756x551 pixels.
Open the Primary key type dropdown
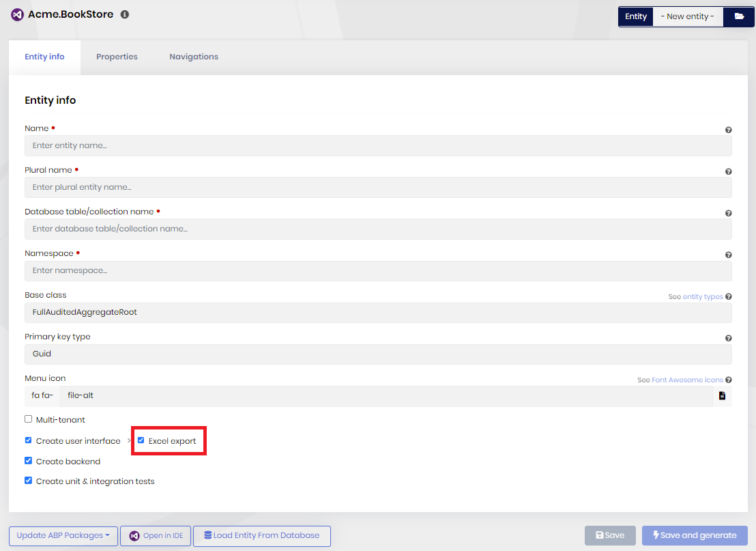[378, 354]
